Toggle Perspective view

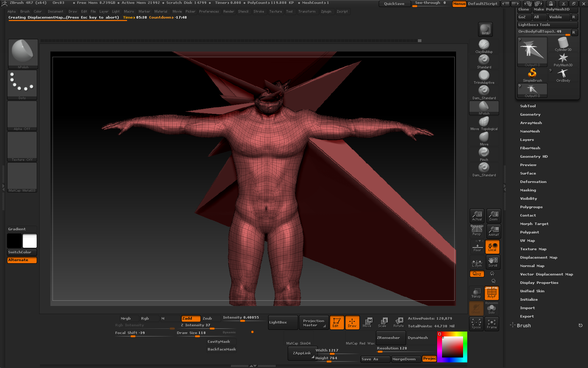coord(477,231)
